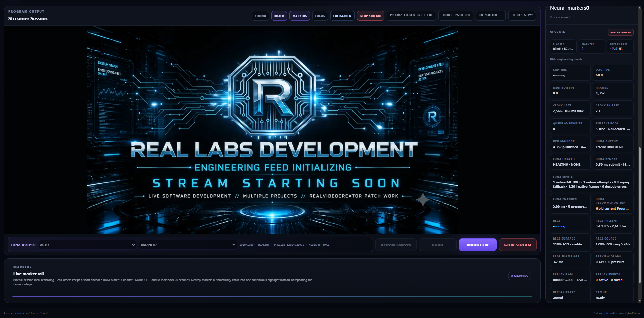Click the REPLAY ARMED badge
The image size is (644, 318).
click(620, 32)
